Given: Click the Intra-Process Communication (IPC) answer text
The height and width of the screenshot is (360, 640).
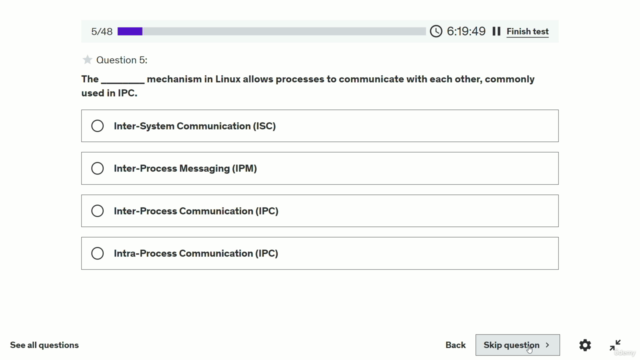Looking at the screenshot, I should (196, 253).
